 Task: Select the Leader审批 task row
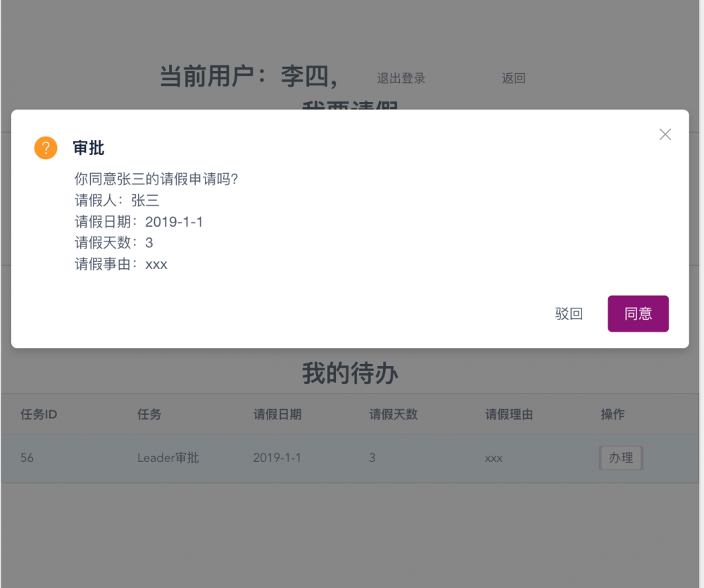coord(167,458)
